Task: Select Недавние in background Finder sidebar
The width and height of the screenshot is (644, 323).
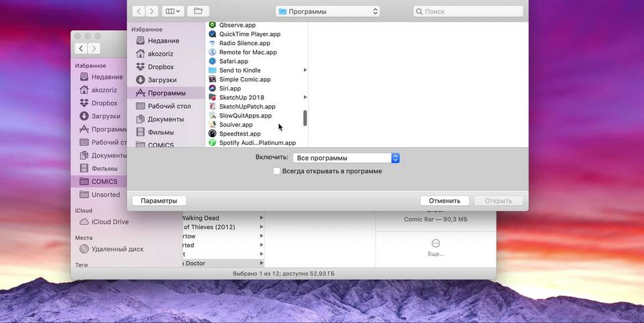Action: click(101, 77)
